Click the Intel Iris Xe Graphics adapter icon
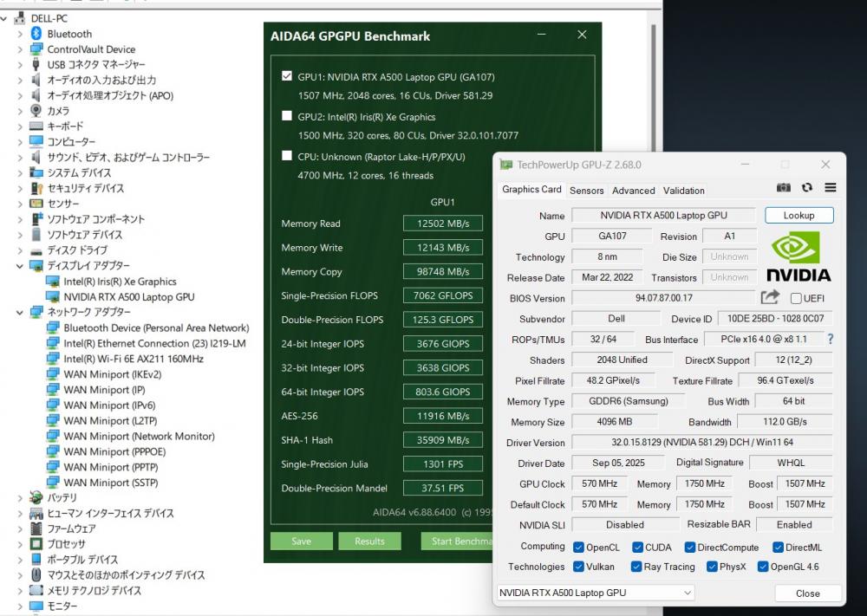The height and width of the screenshot is (616, 867). 53,282
